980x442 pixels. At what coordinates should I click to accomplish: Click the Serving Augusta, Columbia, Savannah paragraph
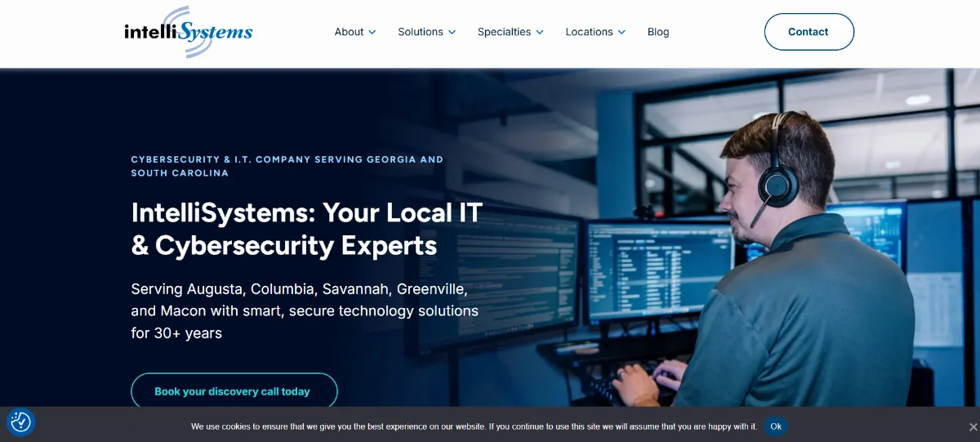point(305,311)
